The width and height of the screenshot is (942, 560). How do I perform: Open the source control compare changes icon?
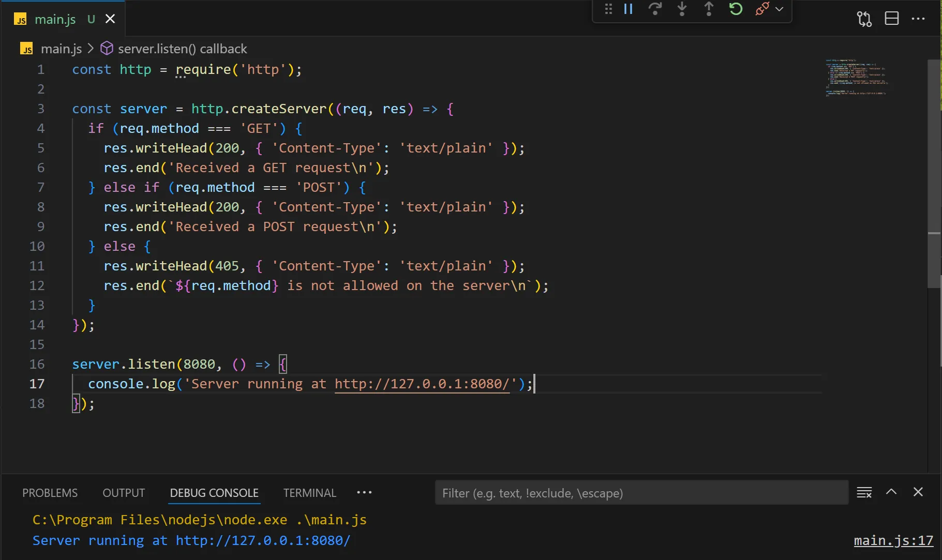864,19
